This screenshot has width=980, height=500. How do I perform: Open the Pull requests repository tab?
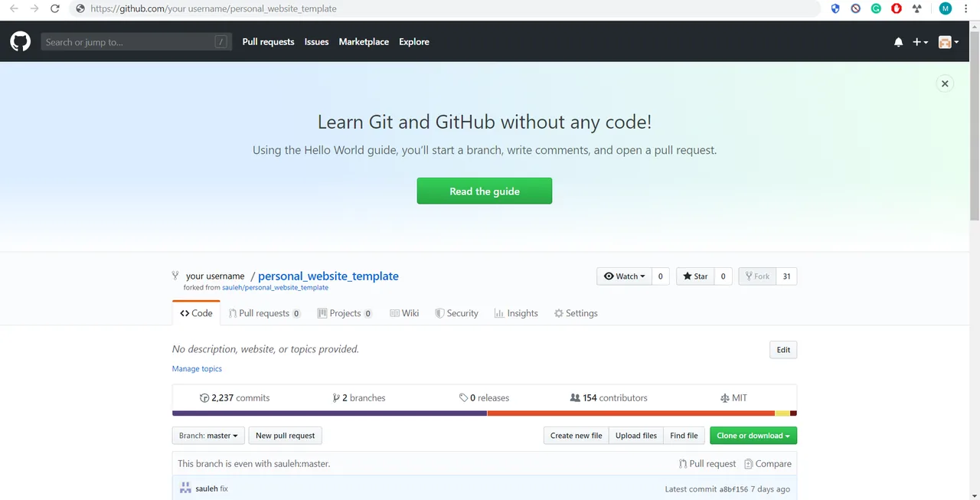264,313
